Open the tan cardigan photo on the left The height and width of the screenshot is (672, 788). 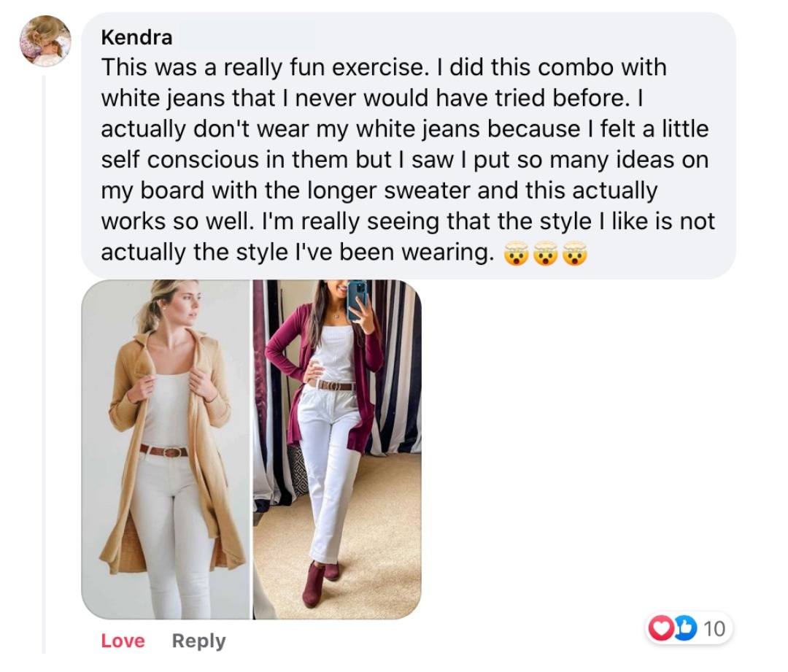tap(166, 449)
